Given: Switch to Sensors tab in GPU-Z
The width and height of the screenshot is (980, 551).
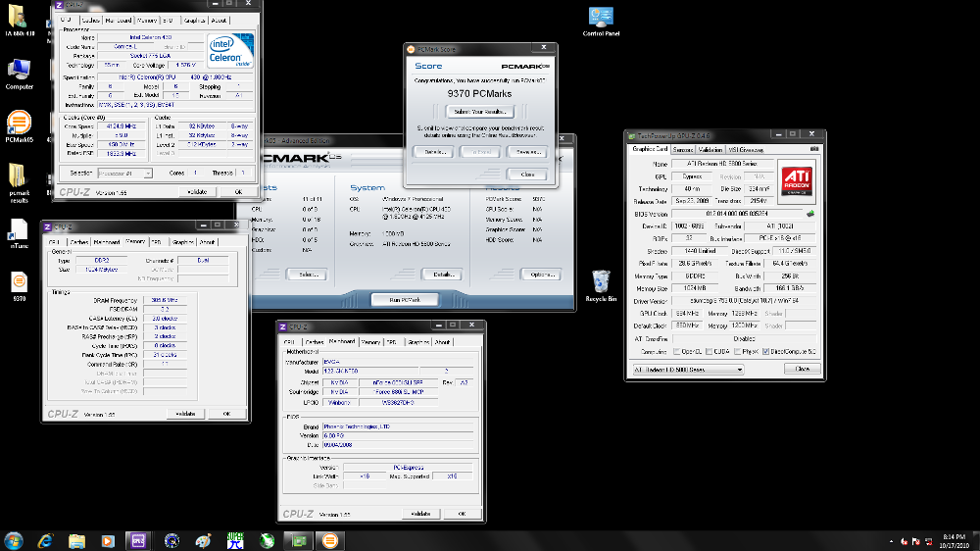Looking at the screenshot, I should (682, 149).
